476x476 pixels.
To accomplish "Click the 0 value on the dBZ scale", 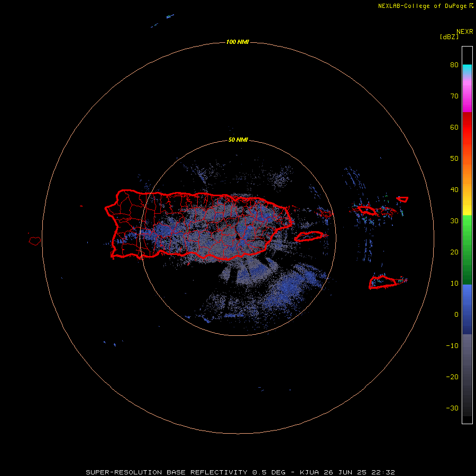I will coord(456,315).
